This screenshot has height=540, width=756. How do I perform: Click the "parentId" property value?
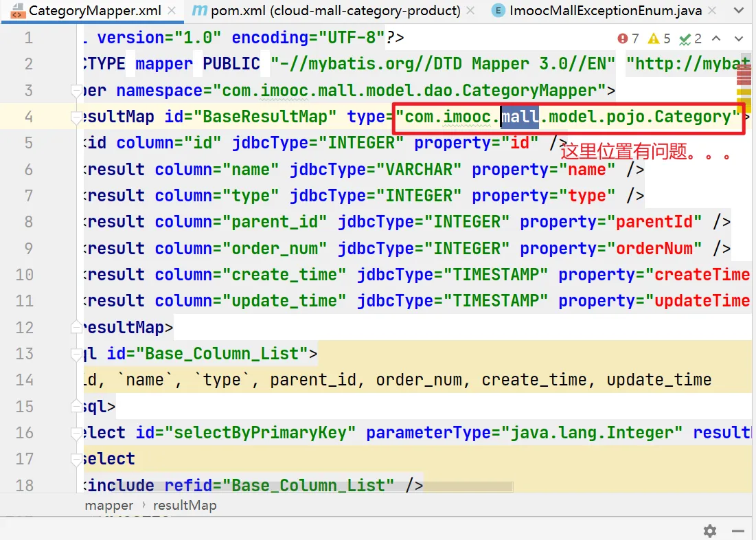click(x=654, y=222)
